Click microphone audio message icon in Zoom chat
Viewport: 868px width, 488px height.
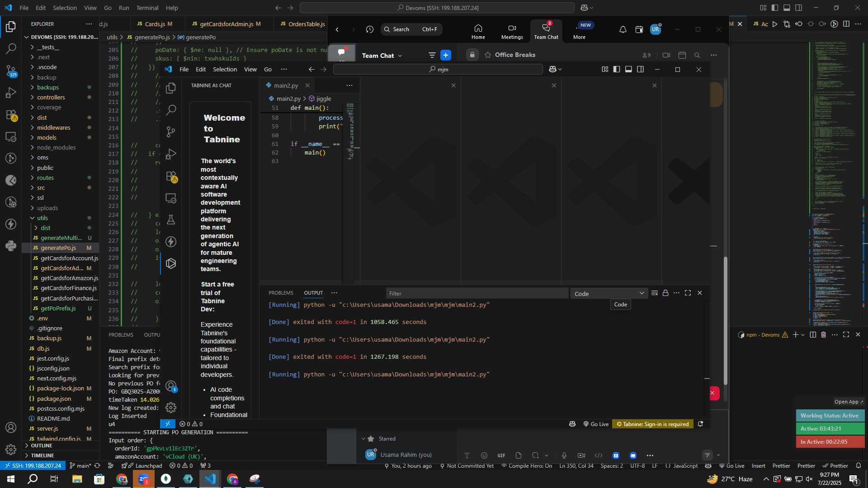(x=564, y=455)
